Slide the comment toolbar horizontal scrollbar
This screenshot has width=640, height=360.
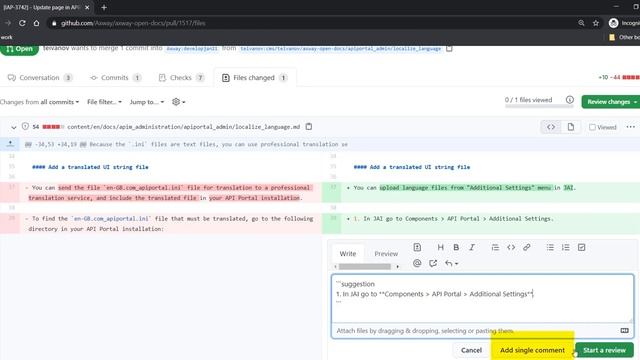tap(364, 267)
